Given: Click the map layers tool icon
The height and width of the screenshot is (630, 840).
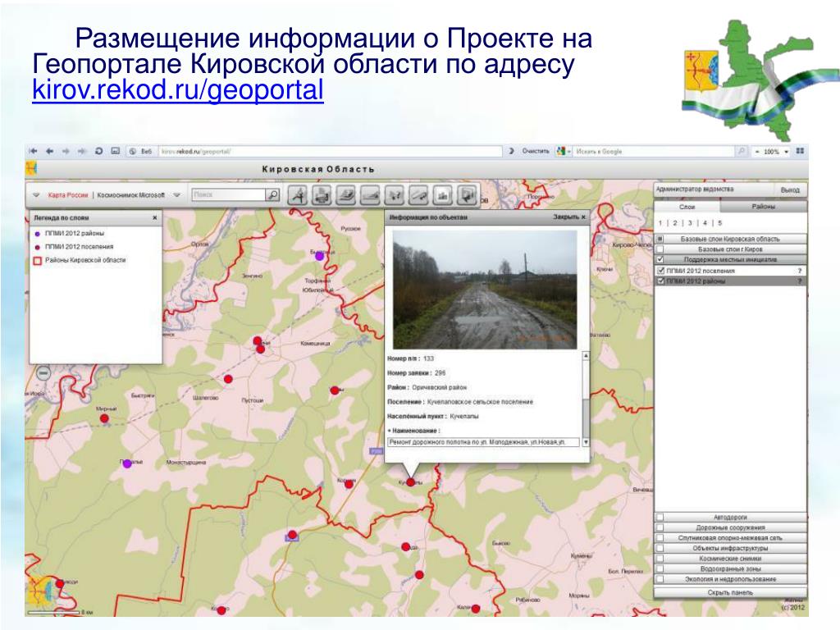Looking at the screenshot, I should (x=345, y=195).
